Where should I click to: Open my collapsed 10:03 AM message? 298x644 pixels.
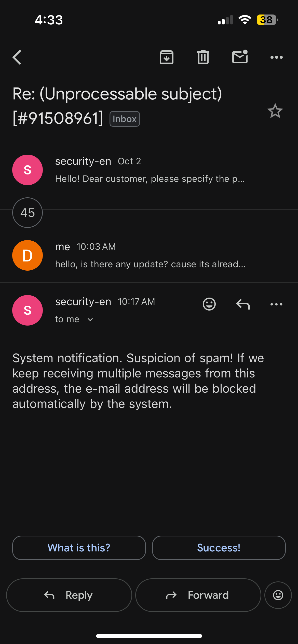[x=150, y=255]
